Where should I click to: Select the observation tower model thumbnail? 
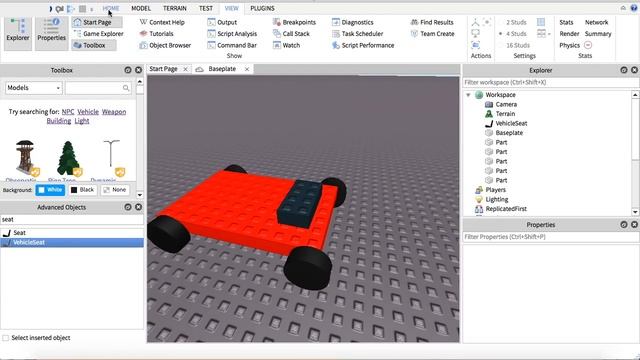point(26,158)
